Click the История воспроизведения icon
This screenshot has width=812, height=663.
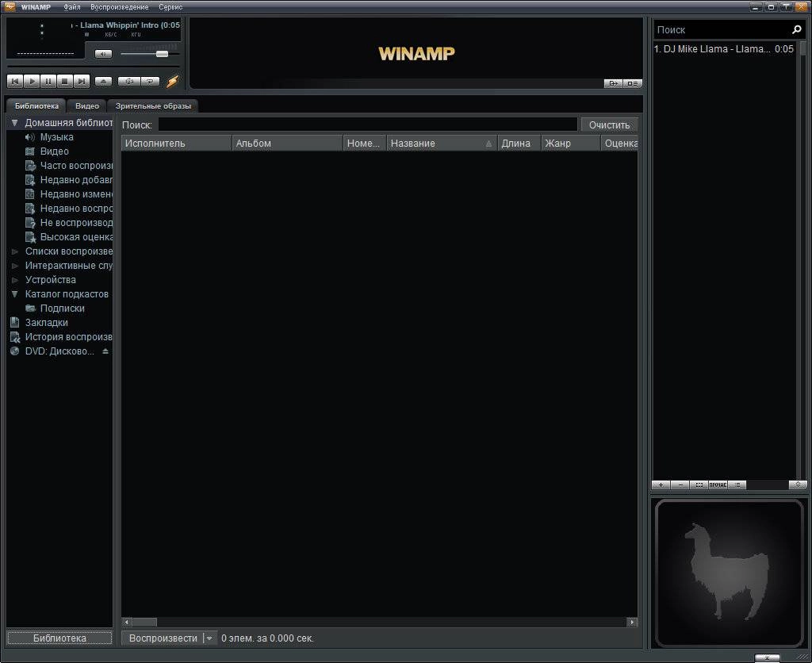[x=15, y=337]
